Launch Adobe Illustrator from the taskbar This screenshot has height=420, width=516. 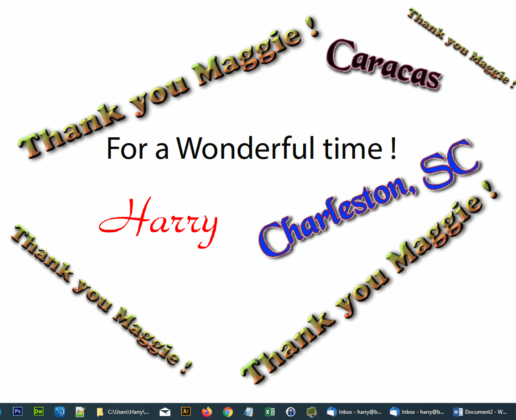186,412
